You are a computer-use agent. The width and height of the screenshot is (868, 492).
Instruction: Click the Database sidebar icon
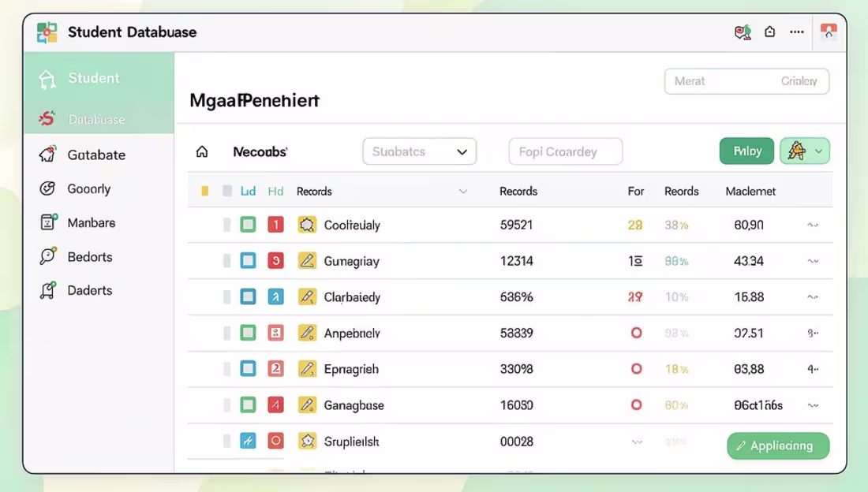click(x=47, y=118)
